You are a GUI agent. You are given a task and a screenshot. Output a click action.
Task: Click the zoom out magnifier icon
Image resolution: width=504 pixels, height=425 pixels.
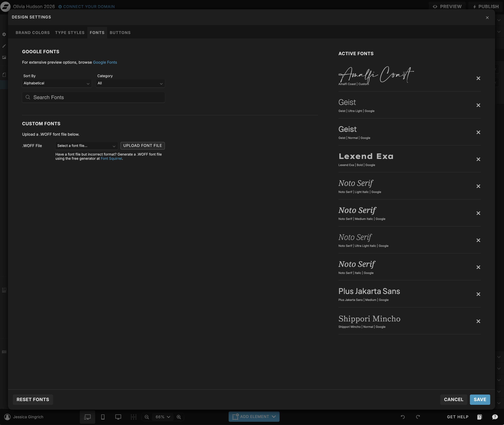pos(147,417)
